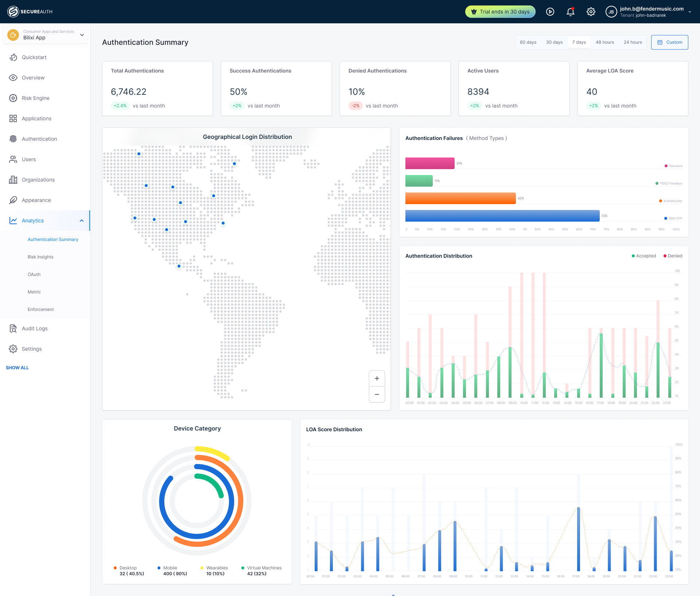Select the 30 days time range tab

click(554, 42)
